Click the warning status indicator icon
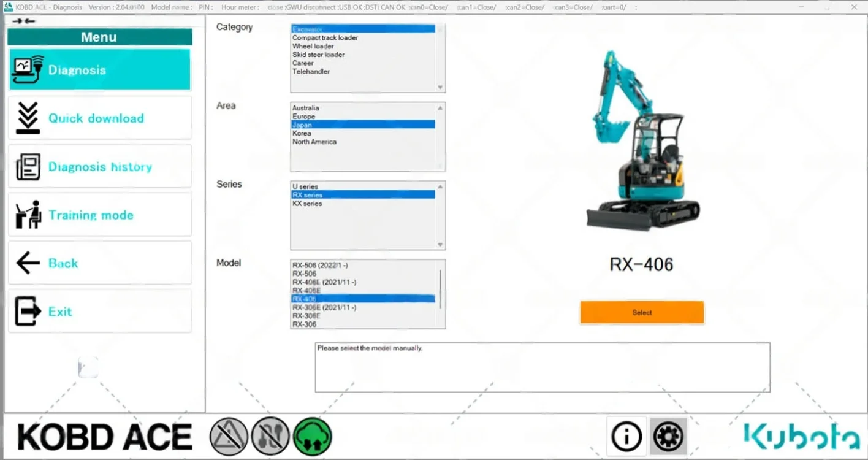868x460 pixels. pos(229,436)
